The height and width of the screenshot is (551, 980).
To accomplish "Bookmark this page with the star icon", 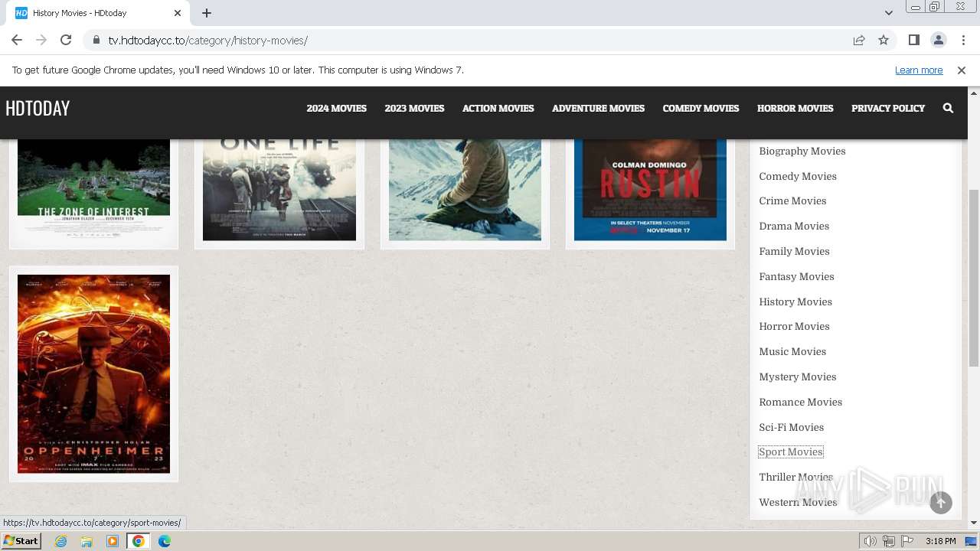I will [884, 40].
